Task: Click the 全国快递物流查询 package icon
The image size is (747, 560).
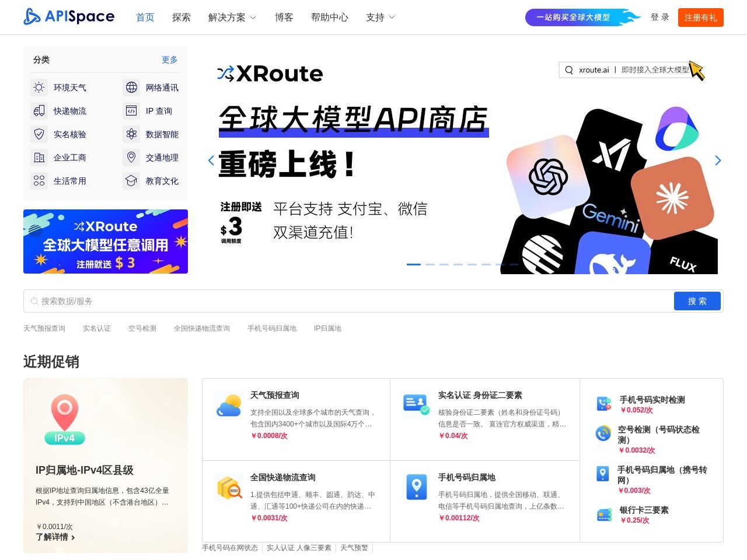Action: click(x=229, y=487)
